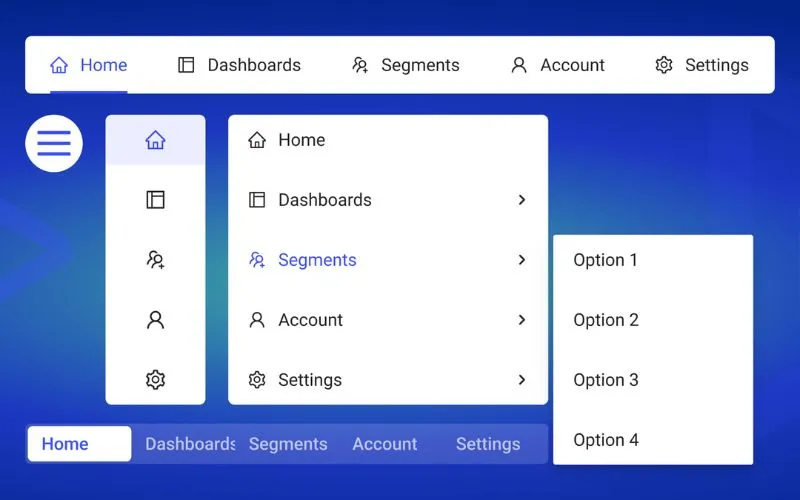Open Segments in the top navigation bar
Screen dimensions: 800x500
point(406,65)
